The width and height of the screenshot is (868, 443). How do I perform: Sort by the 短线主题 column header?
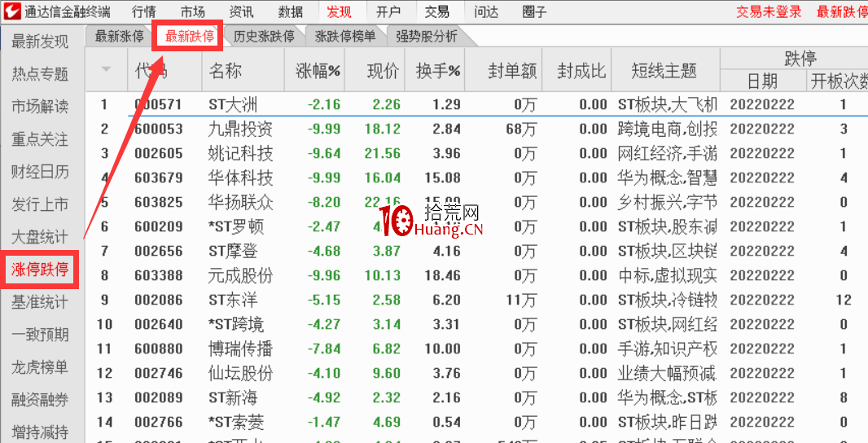coord(664,71)
